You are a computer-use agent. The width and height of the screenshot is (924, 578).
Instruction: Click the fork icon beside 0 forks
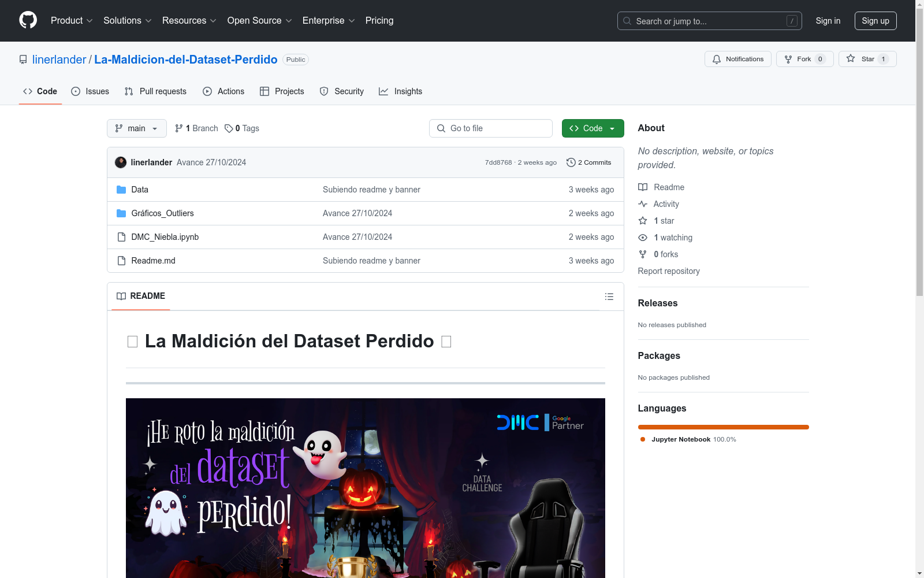pos(643,254)
